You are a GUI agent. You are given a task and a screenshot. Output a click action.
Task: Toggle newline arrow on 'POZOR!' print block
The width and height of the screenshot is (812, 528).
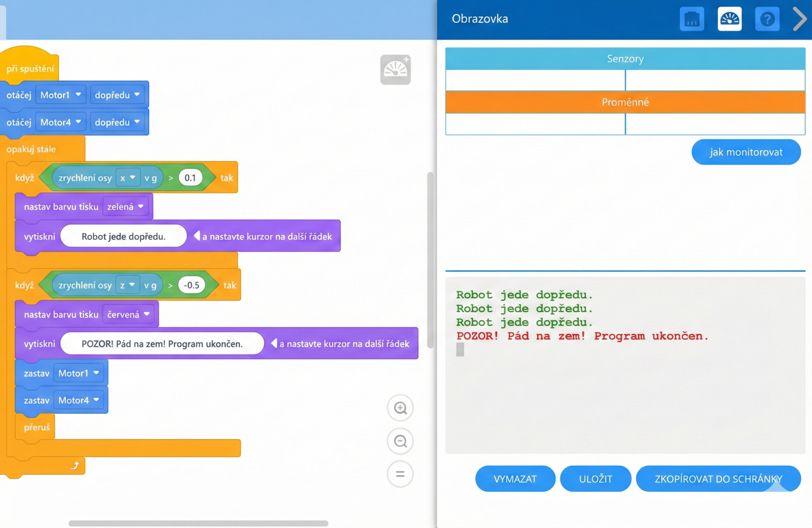click(274, 344)
